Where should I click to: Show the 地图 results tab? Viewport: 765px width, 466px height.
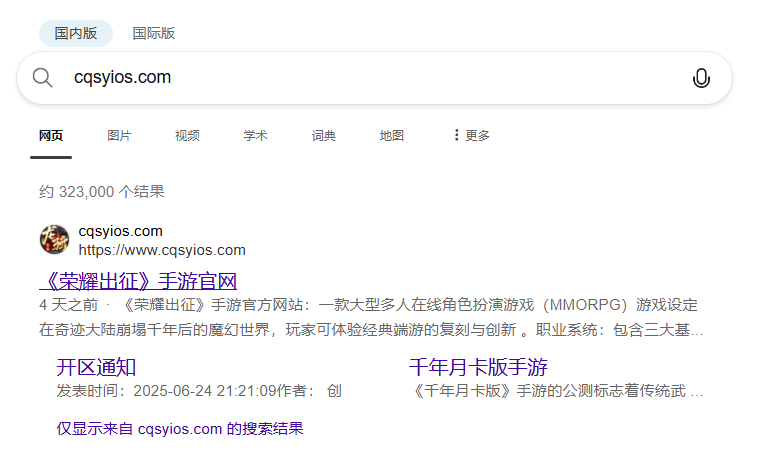(391, 135)
